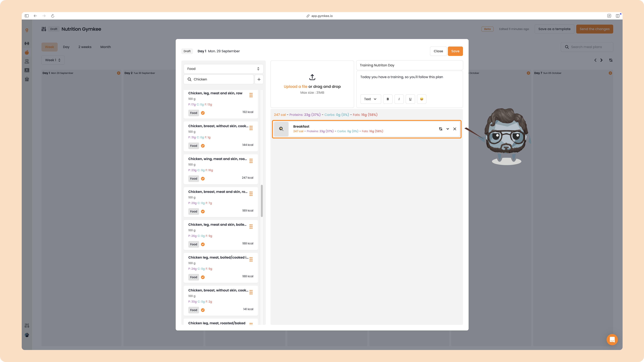The image size is (644, 362).
Task: Switch to Week view tab
Action: click(x=49, y=47)
